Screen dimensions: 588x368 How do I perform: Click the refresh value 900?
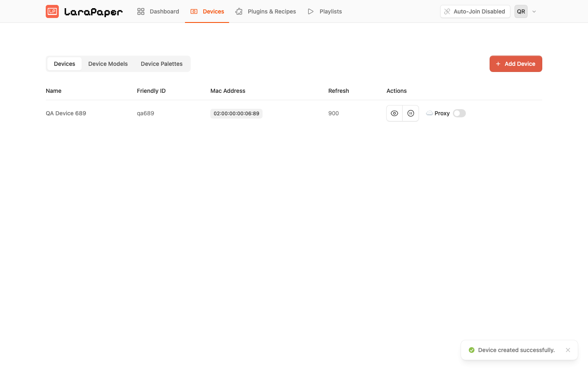pos(334,113)
